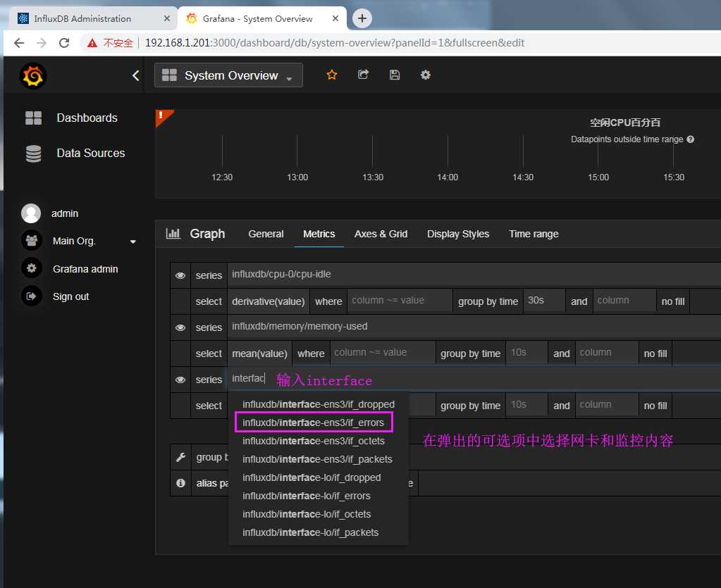Close the InfluxDB Administration tab

[167, 18]
